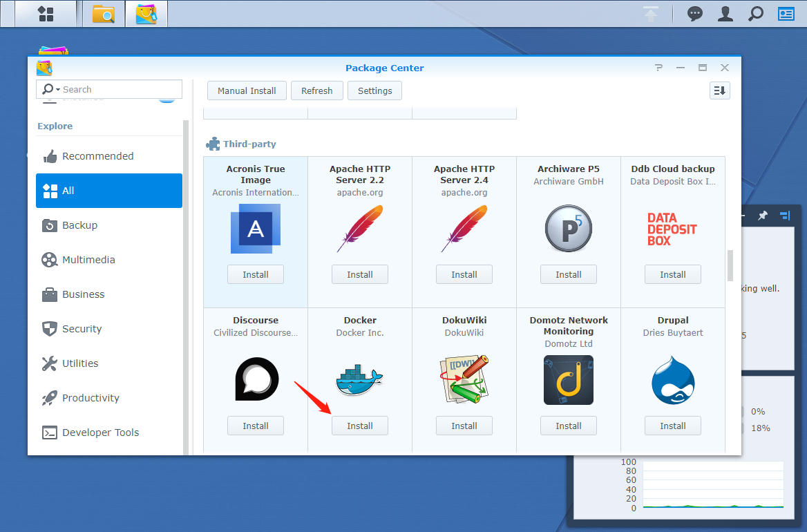Minimize the Package Center window
The image size is (807, 532).
pyautogui.click(x=681, y=68)
